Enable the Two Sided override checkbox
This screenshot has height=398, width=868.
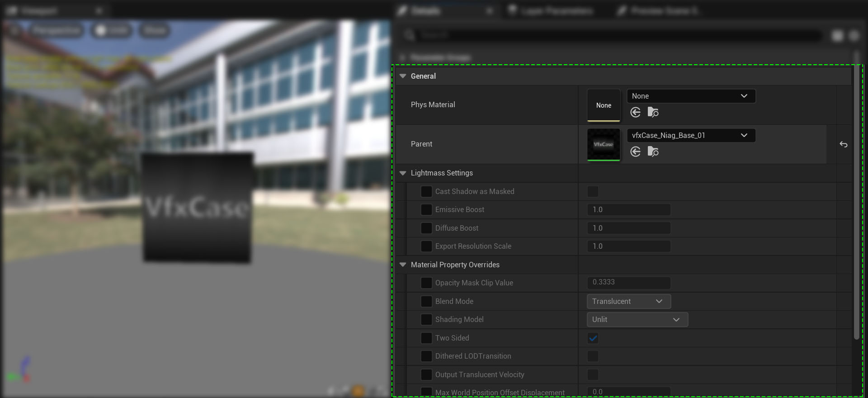click(426, 338)
